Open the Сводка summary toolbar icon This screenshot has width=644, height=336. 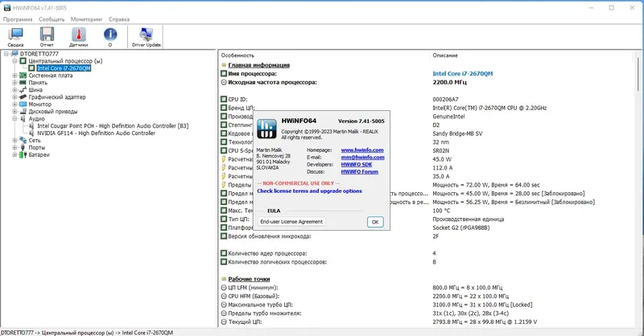(15, 37)
